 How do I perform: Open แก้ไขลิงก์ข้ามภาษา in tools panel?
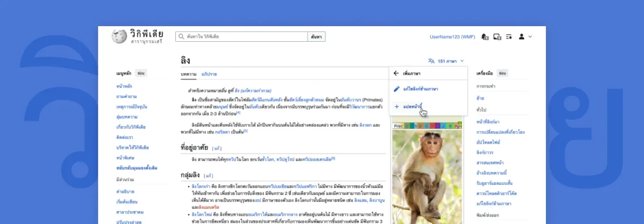(x=493, y=203)
